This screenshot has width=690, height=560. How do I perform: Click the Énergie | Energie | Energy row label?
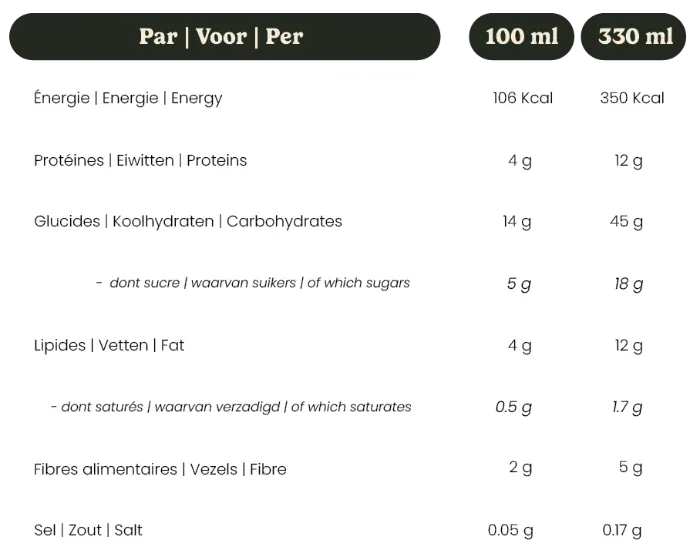click(x=128, y=98)
